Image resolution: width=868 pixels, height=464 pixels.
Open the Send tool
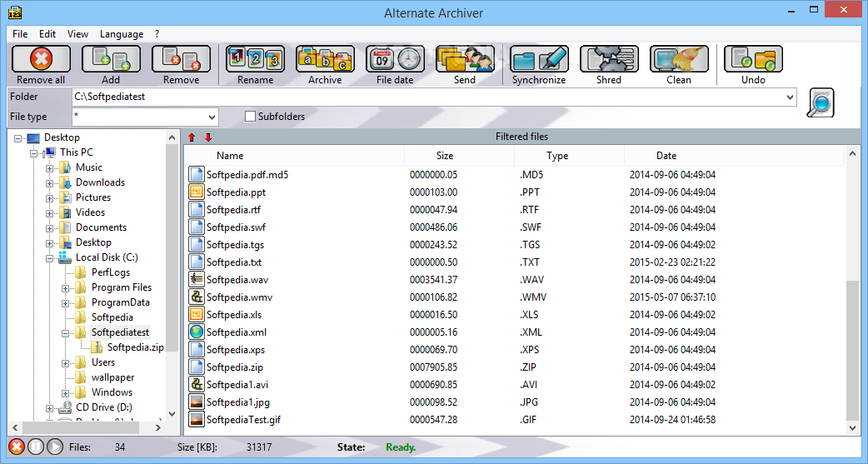(x=465, y=58)
